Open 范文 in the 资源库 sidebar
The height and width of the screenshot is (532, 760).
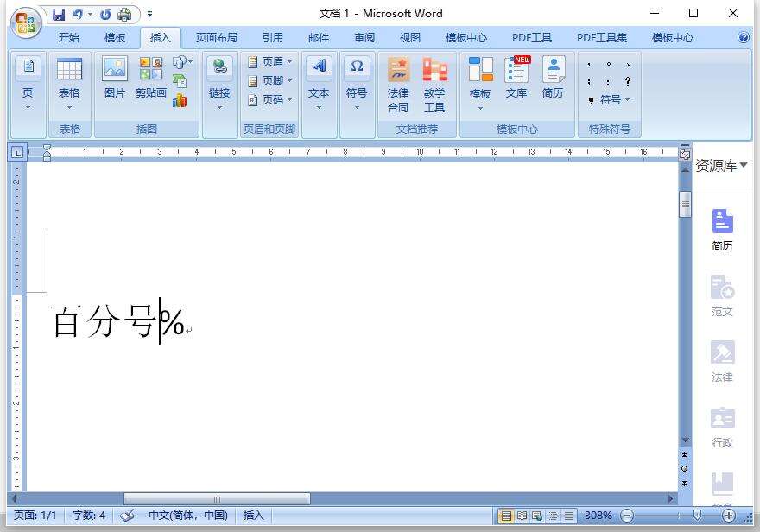(722, 296)
